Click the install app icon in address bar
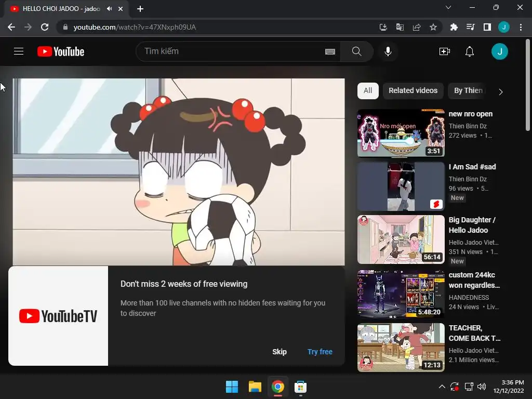The width and height of the screenshot is (532, 399). tap(383, 27)
